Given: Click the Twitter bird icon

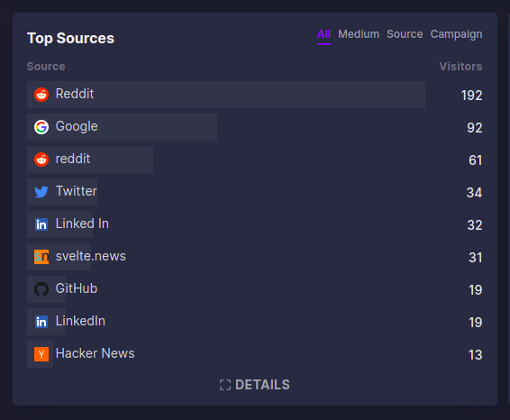Looking at the screenshot, I should (41, 192).
